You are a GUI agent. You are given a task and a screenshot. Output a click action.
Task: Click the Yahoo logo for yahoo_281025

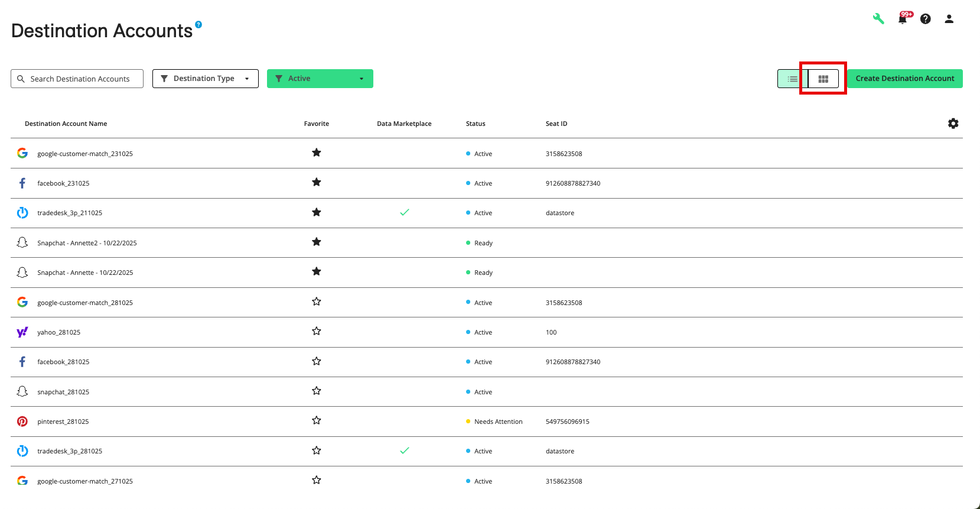coord(22,332)
